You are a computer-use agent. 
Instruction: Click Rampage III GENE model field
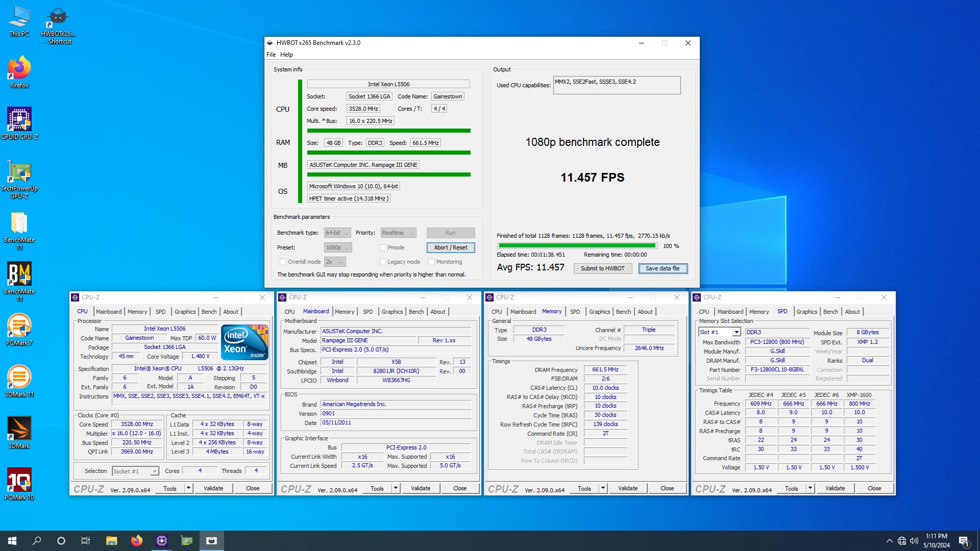(369, 340)
